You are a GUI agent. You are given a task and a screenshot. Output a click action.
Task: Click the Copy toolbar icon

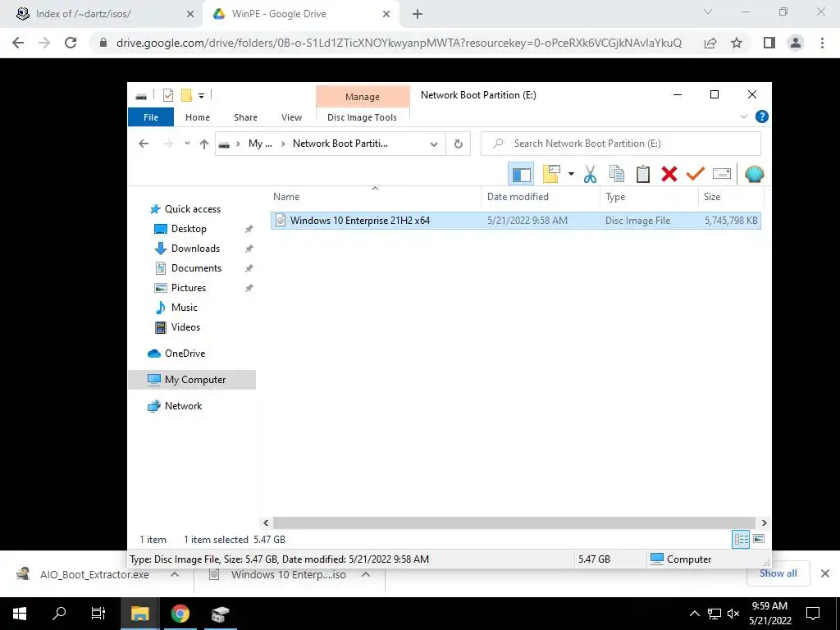(x=617, y=174)
